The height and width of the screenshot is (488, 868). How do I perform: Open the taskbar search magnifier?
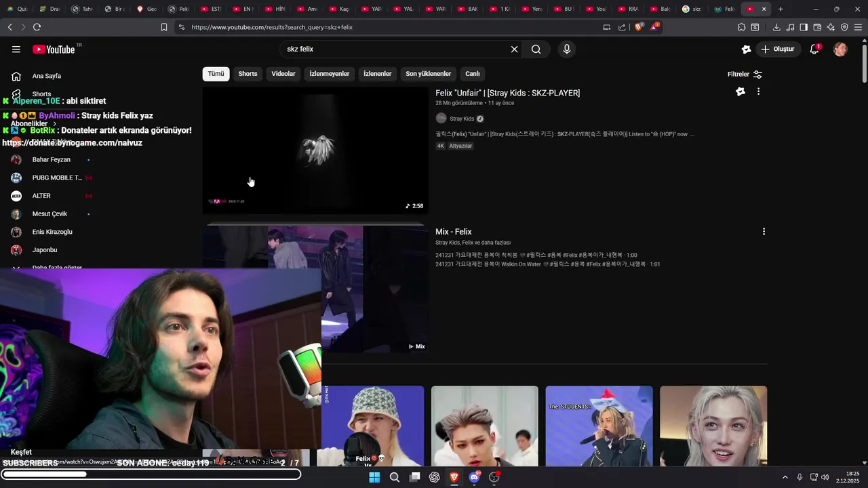coord(394,477)
